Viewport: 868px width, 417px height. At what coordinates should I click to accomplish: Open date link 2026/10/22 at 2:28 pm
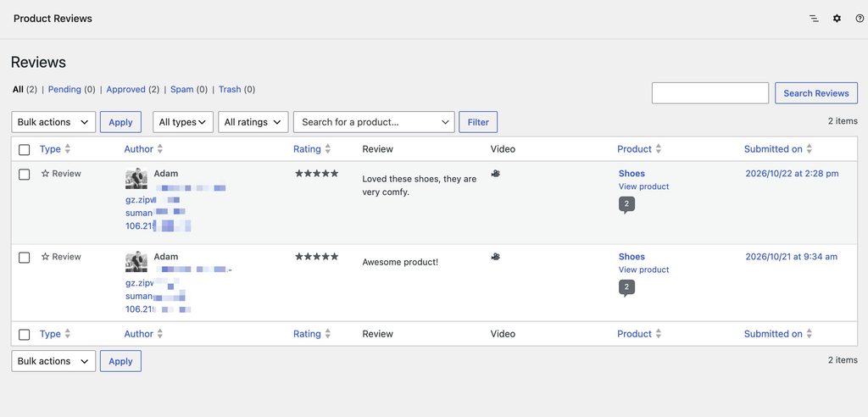(x=793, y=174)
